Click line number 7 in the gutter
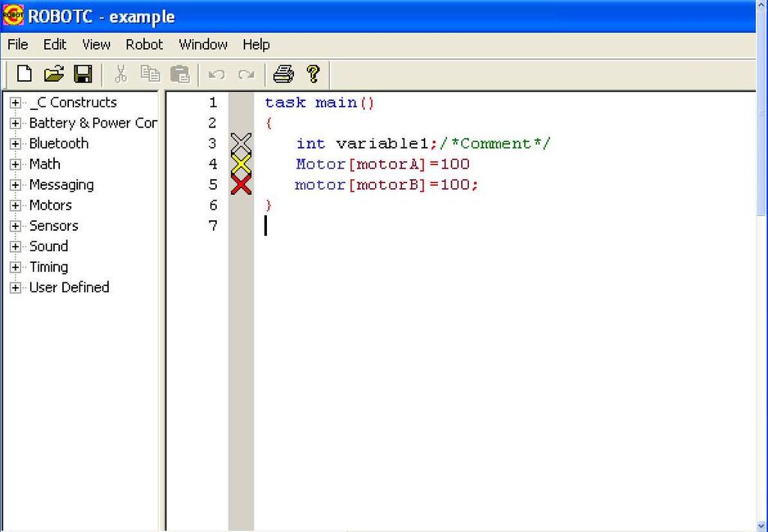 (212, 226)
